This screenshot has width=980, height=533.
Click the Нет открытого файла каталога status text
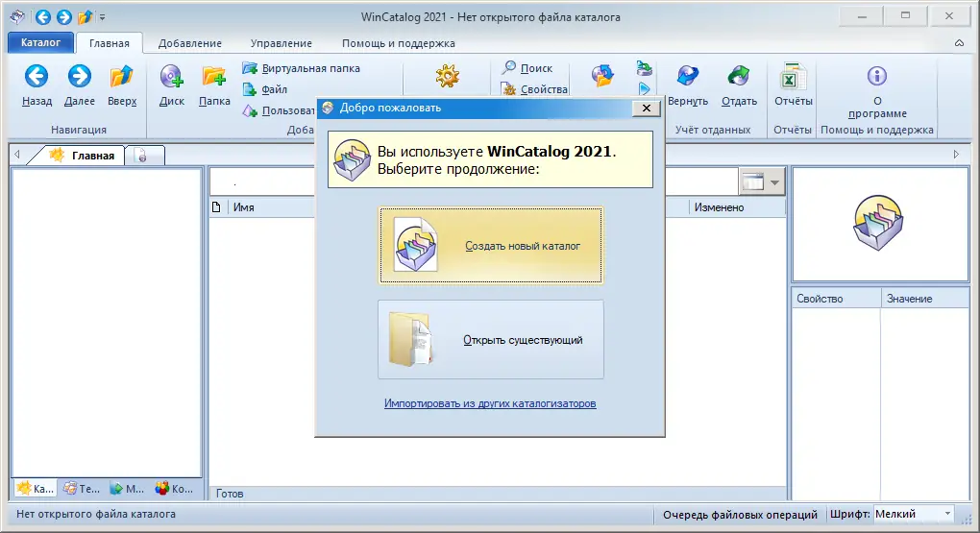click(x=96, y=514)
